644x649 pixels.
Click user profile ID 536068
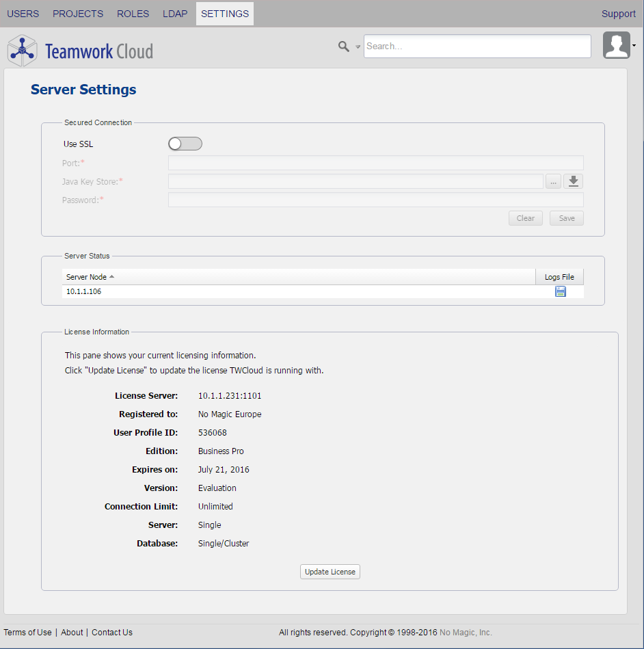(x=213, y=432)
